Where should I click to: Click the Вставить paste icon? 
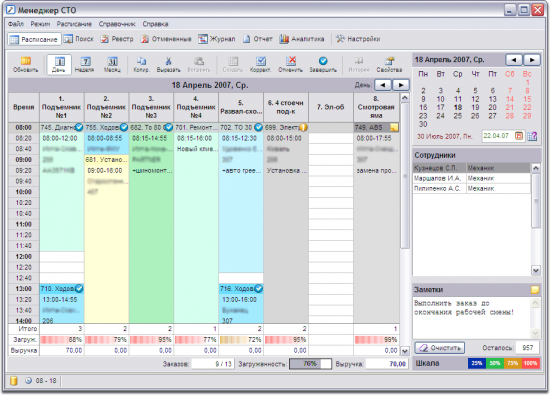pos(199,65)
